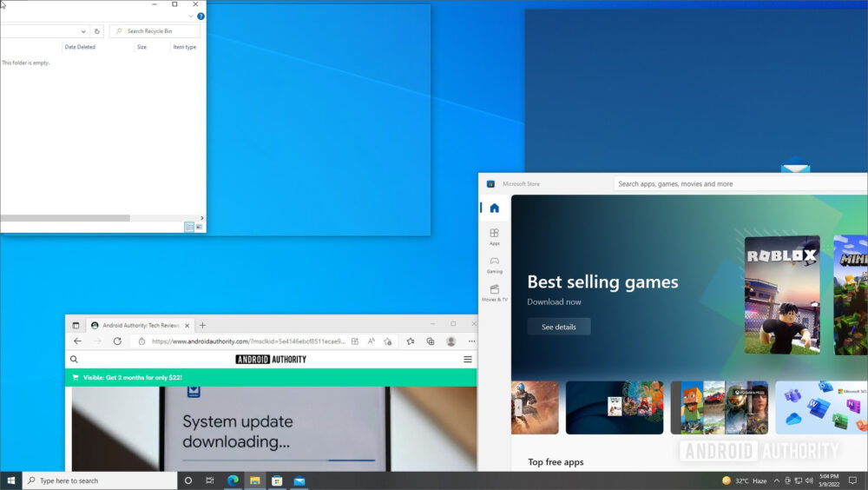Click the Visible: Get 2 months for only $22 banner
Image resolution: width=868 pixels, height=490 pixels.
pos(271,377)
